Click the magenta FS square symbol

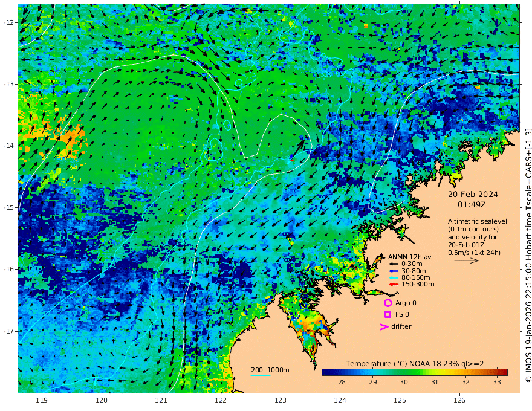tap(388, 315)
